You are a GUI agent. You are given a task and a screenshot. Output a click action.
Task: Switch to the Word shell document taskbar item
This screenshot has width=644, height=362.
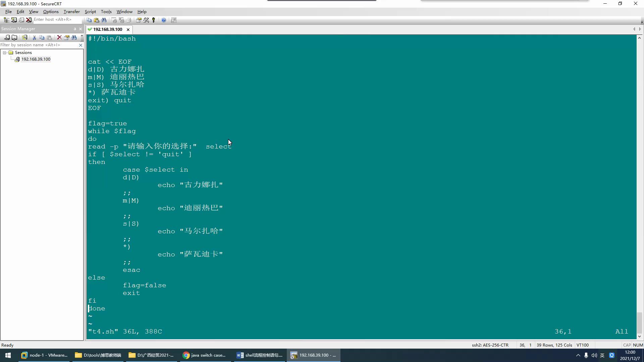click(259, 355)
